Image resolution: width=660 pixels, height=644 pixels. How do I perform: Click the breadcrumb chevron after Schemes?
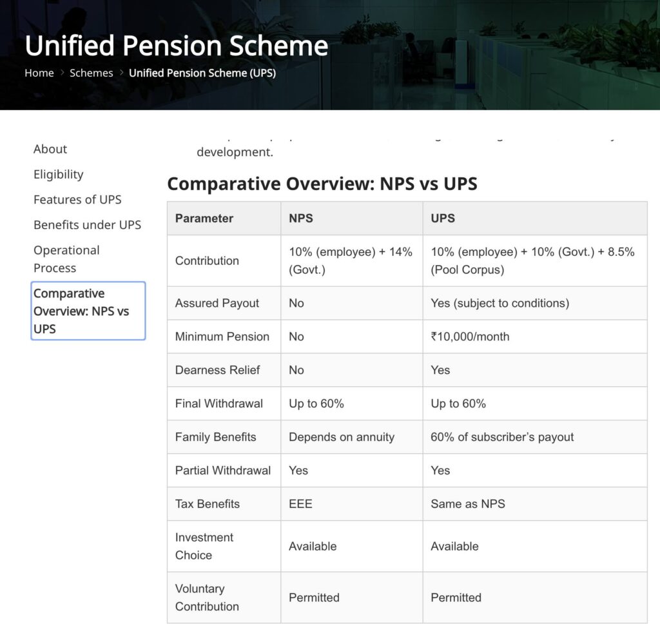point(121,73)
